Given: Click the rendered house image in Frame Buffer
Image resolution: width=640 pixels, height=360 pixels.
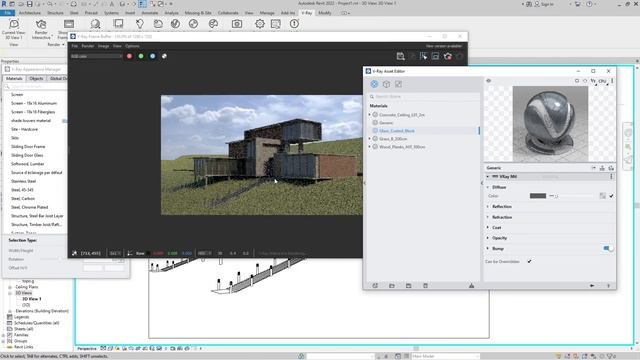Looking at the screenshot, I should point(262,155).
